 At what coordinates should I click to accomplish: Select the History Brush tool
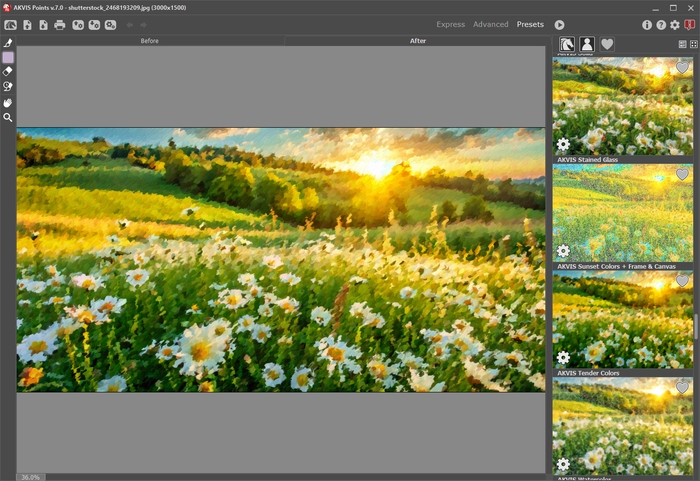point(8,87)
